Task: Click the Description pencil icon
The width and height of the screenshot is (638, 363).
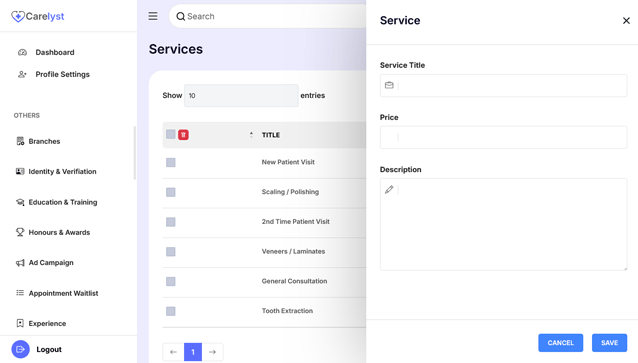Action: point(389,189)
